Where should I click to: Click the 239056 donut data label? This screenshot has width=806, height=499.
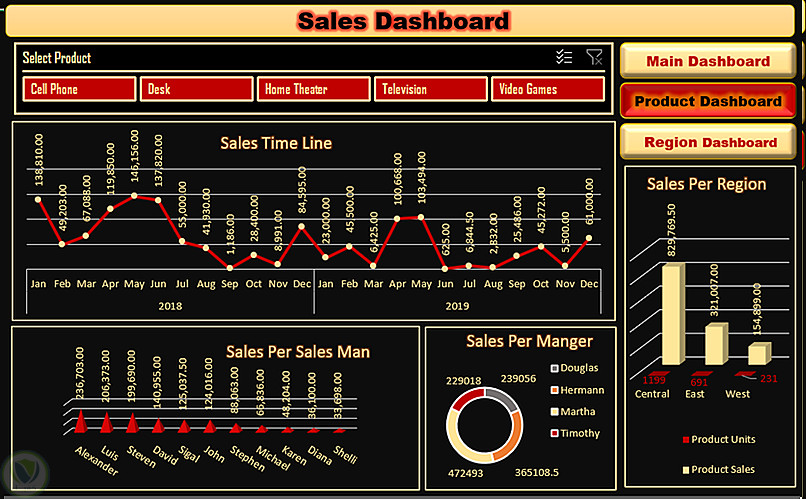click(518, 379)
